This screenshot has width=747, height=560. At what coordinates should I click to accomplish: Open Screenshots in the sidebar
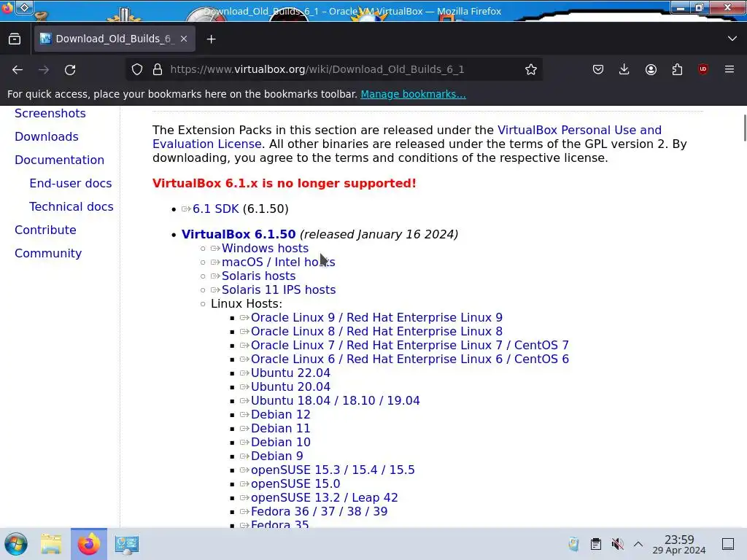tap(50, 113)
